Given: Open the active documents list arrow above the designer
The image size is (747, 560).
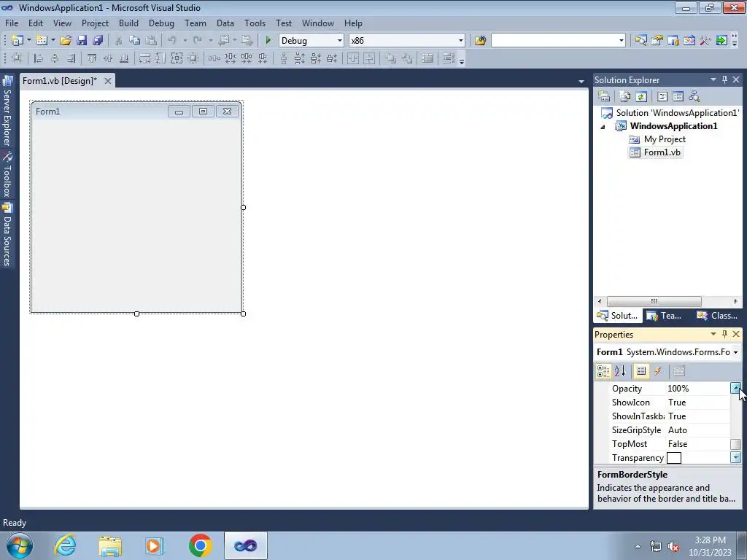Looking at the screenshot, I should tap(581, 82).
